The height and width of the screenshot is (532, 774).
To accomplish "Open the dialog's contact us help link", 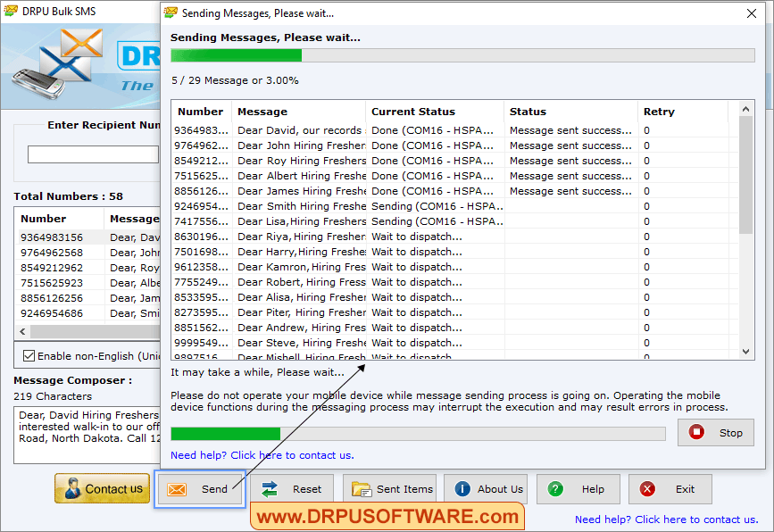I will tap(262, 455).
